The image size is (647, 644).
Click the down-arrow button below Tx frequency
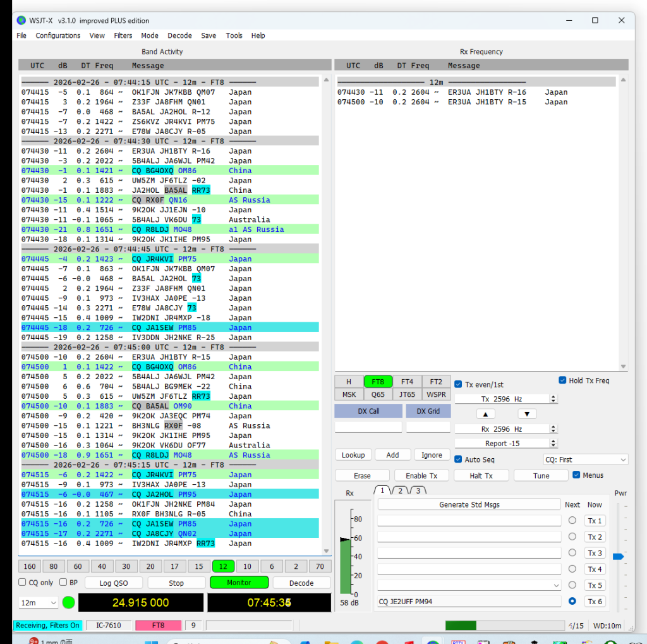point(527,414)
